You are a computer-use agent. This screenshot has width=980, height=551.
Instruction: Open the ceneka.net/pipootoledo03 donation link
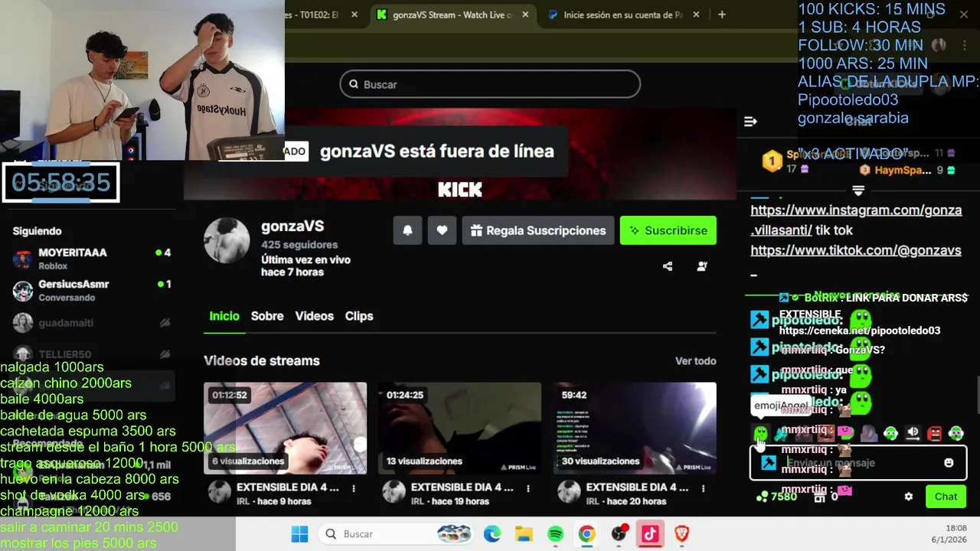coord(860,331)
